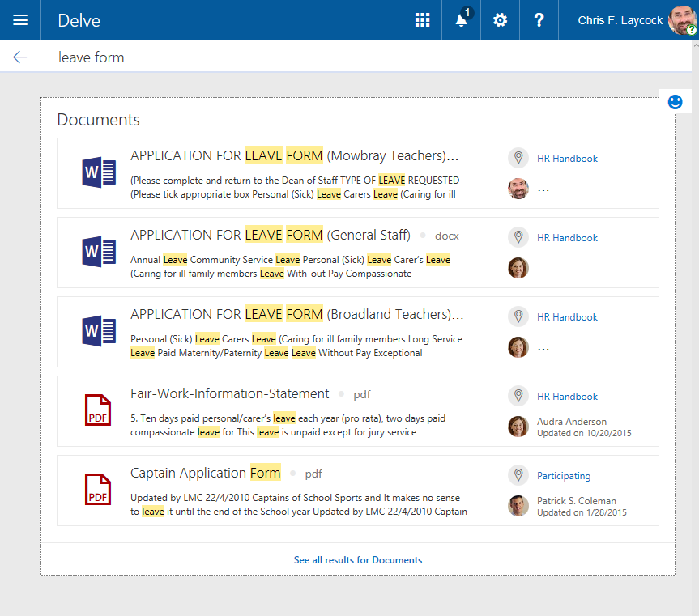Open Chris F. Laycock profile picture
This screenshot has height=616, width=699.
click(682, 20)
